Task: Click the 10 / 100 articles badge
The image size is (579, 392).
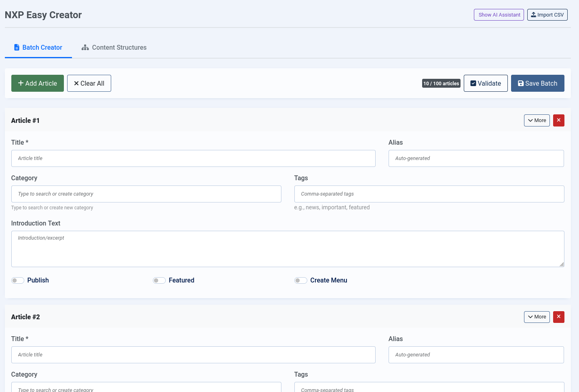Action: click(441, 84)
